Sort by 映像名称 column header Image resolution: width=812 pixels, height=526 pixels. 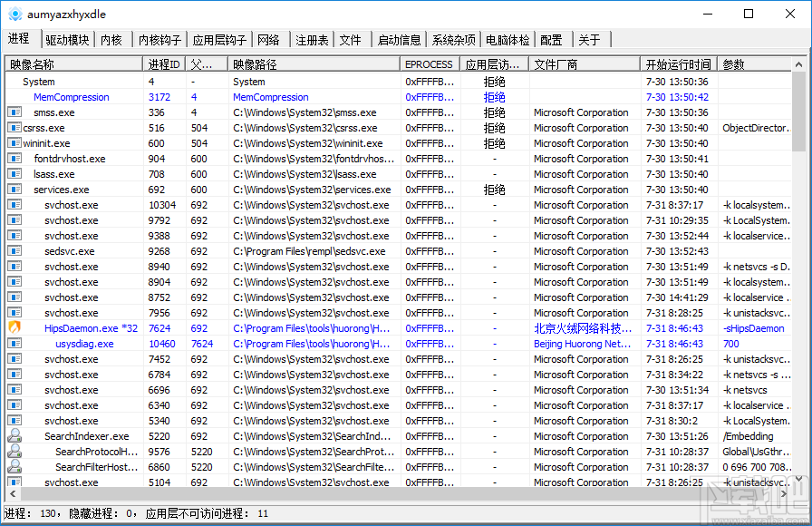pyautogui.click(x=74, y=64)
